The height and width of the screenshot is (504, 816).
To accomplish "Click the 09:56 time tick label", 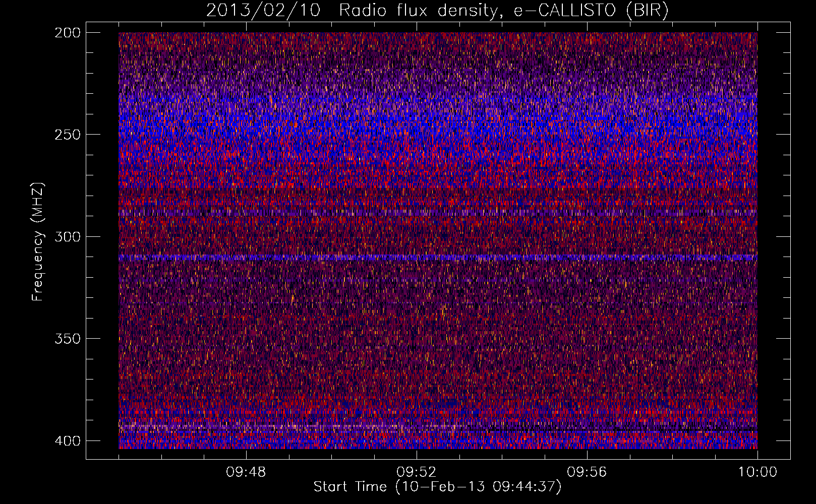I will tap(587, 472).
